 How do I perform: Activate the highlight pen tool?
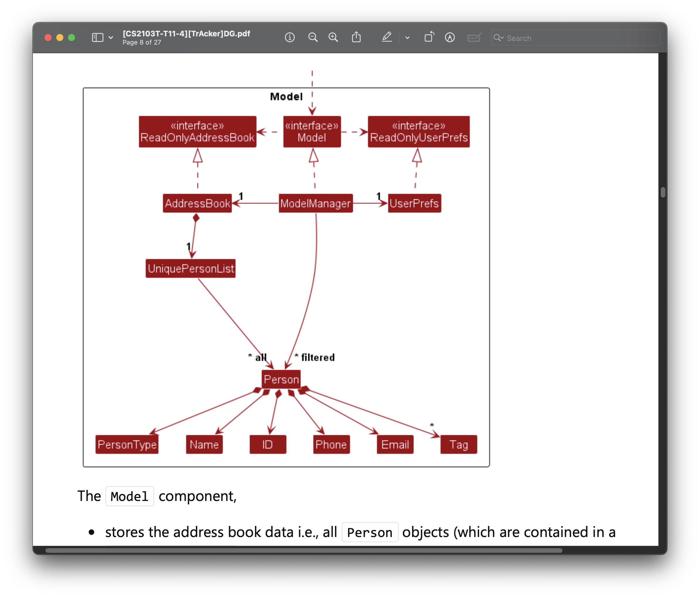(x=387, y=38)
